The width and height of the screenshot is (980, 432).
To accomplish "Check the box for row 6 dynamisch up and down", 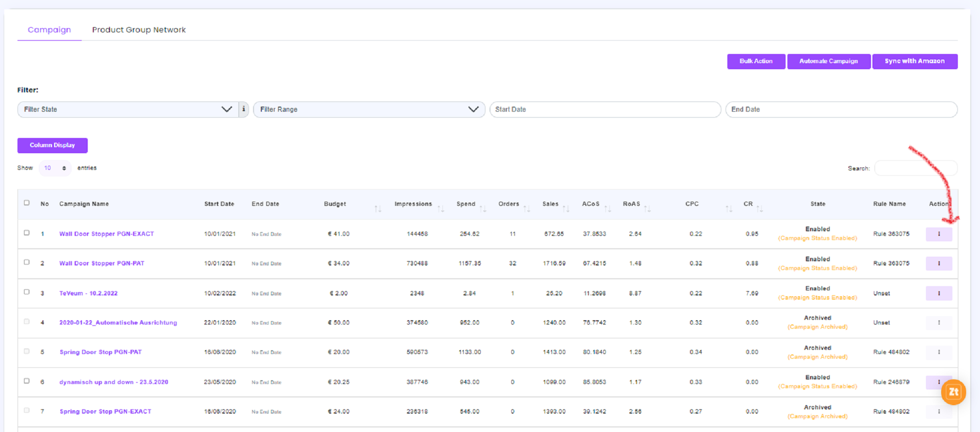I will pos(27,381).
